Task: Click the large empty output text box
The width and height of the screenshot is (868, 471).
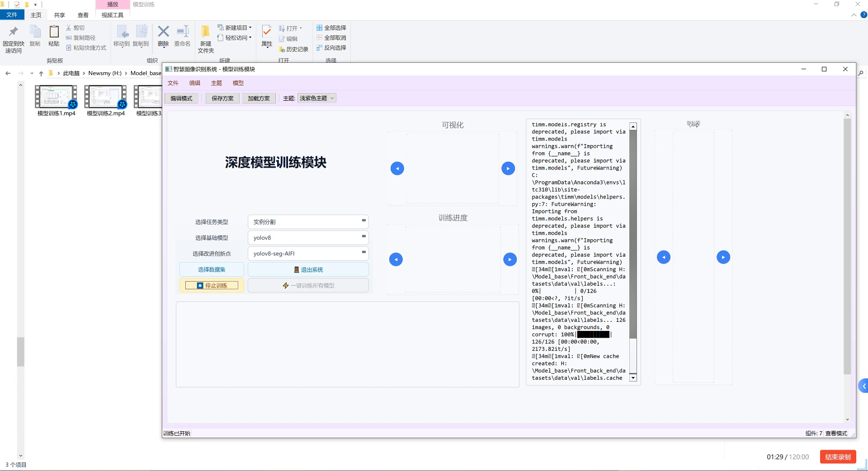Action: pyautogui.click(x=347, y=344)
